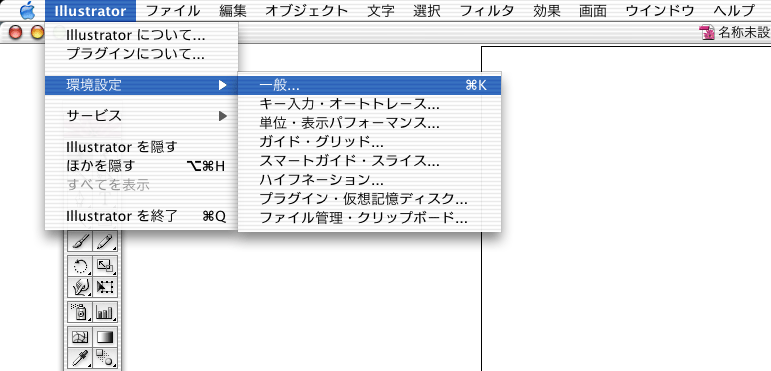The height and width of the screenshot is (371, 771).
Task: Select the Paintbrush tool
Action: 80,241
